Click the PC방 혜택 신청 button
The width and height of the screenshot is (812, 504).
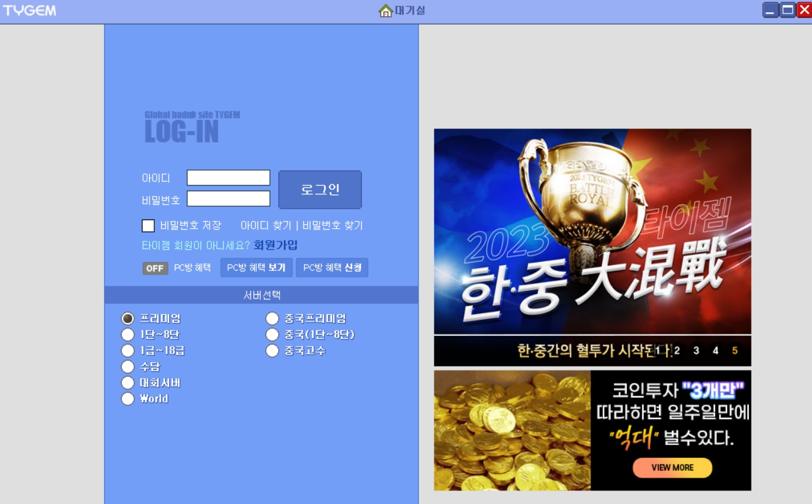tap(332, 268)
